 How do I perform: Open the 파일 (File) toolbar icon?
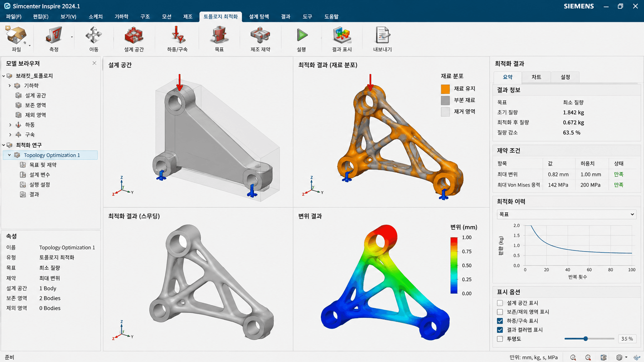pyautogui.click(x=16, y=35)
